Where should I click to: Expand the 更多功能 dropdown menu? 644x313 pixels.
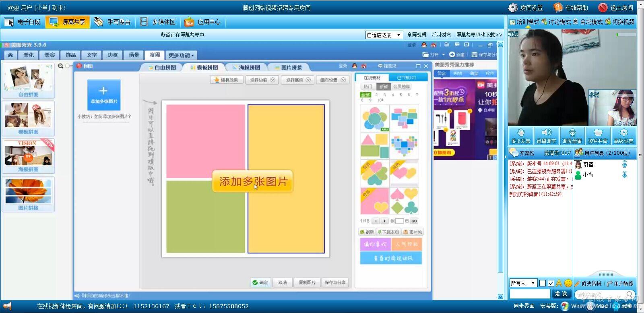181,55
